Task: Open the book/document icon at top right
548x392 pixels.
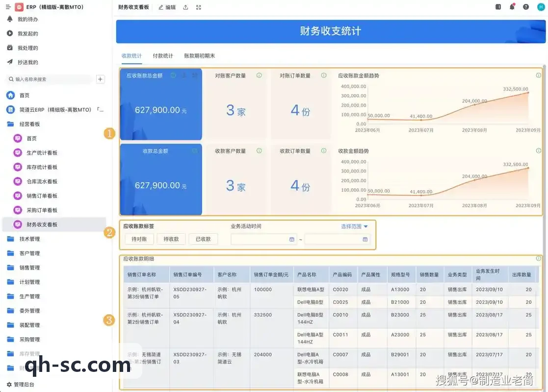Action: click(x=498, y=7)
